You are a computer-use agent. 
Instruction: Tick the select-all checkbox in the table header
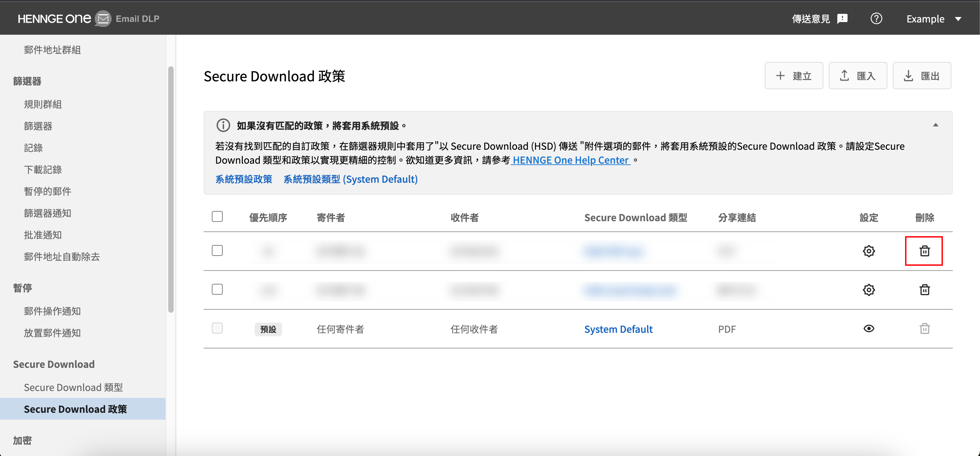click(217, 216)
